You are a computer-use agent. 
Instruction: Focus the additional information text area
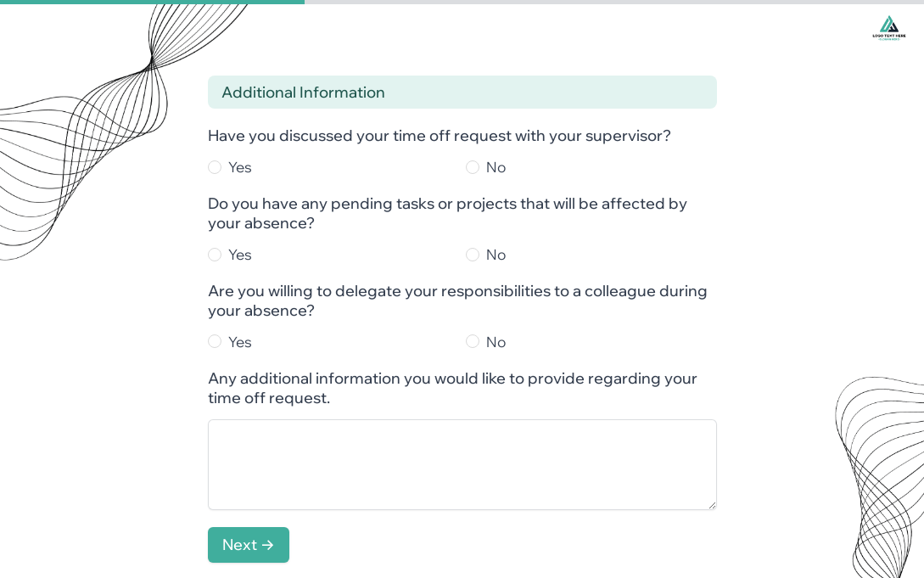462,464
